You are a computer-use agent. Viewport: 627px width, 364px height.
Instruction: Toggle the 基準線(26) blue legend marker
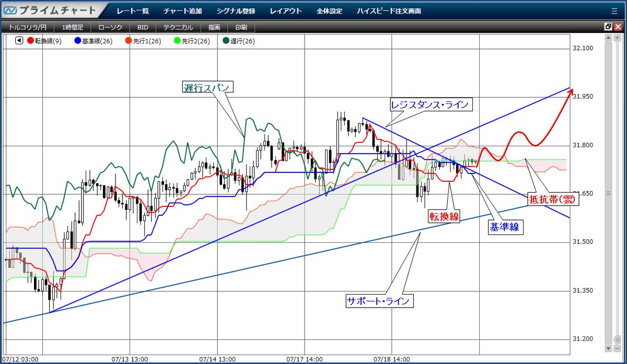[x=77, y=41]
